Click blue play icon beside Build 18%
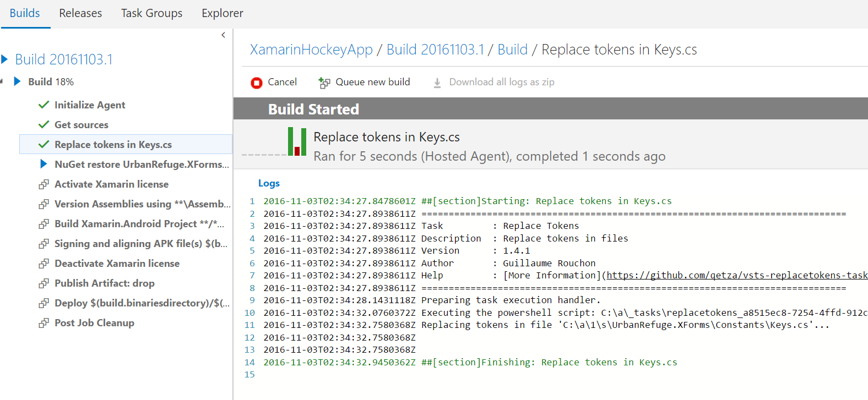 point(17,81)
